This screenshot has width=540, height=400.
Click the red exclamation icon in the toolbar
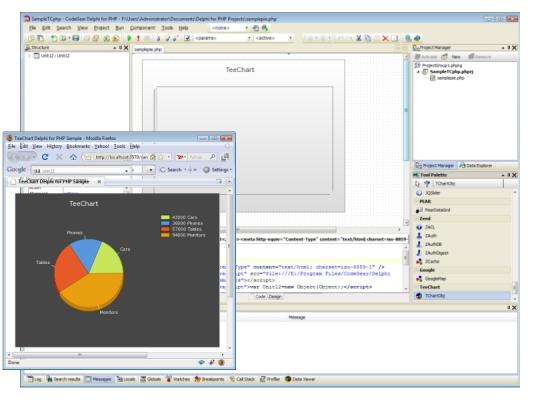click(x=138, y=38)
